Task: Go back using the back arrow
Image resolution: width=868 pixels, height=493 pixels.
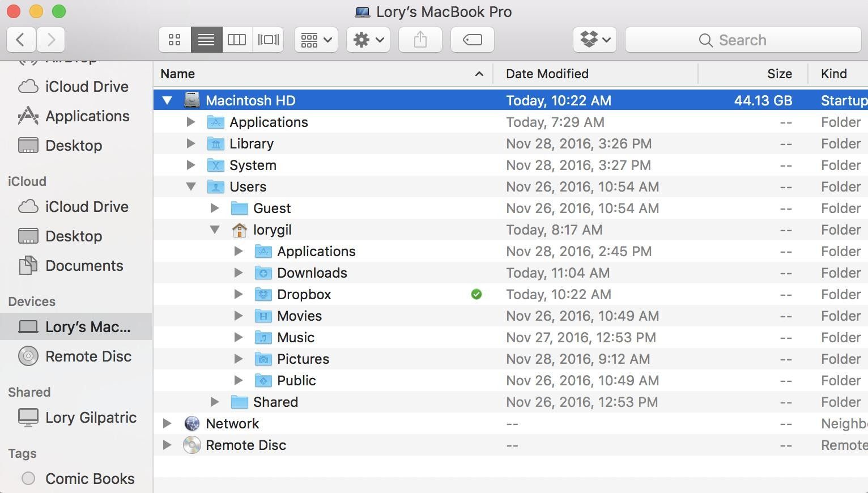Action: pos(21,40)
